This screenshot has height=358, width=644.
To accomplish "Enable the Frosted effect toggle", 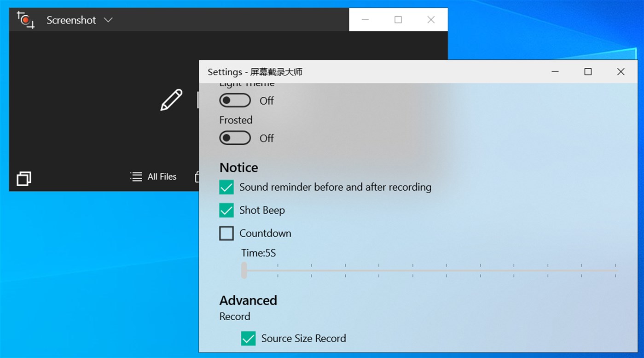I will pyautogui.click(x=235, y=138).
